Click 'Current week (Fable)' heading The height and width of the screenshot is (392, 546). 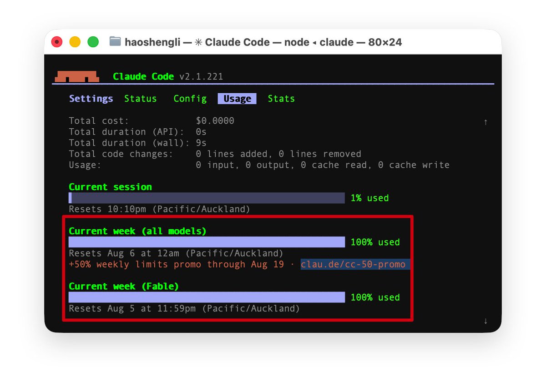(124, 286)
